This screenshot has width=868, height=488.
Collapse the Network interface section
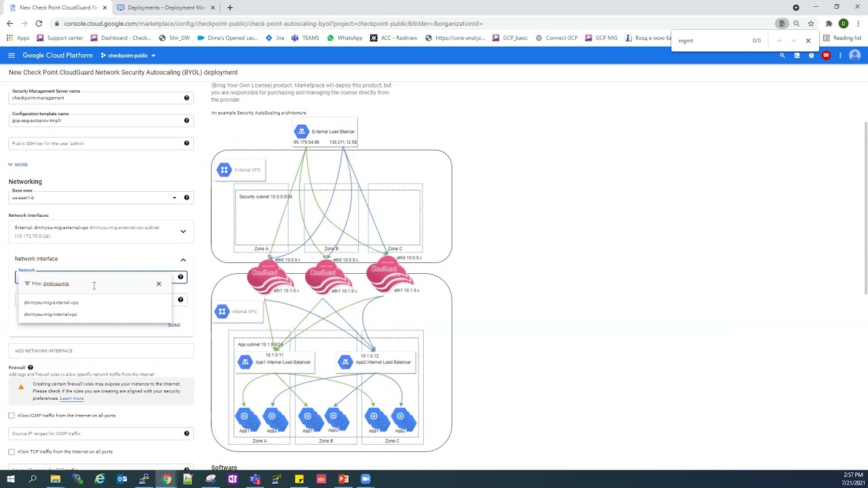click(x=183, y=260)
